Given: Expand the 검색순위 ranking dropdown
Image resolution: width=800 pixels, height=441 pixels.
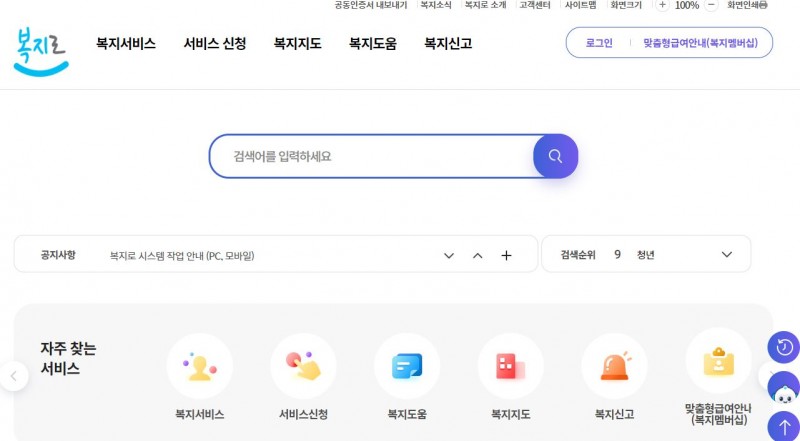Looking at the screenshot, I should [727, 254].
